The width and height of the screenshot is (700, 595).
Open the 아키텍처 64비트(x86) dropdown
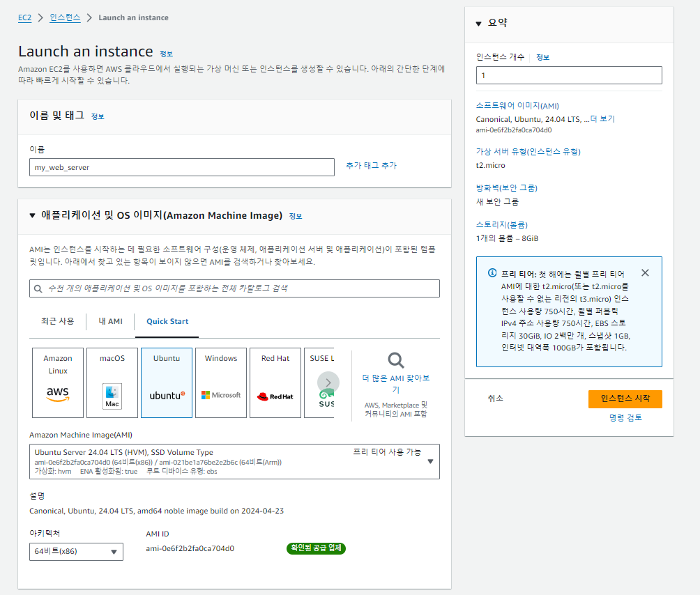76,552
